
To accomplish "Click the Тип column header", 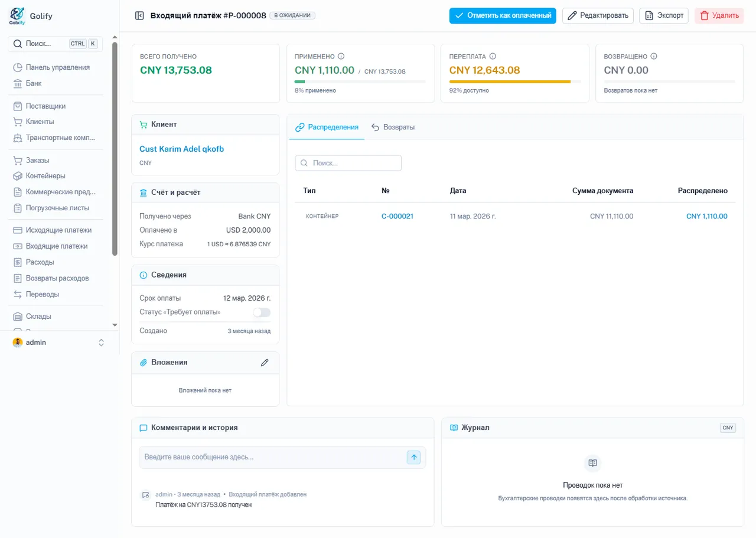I will (309, 191).
